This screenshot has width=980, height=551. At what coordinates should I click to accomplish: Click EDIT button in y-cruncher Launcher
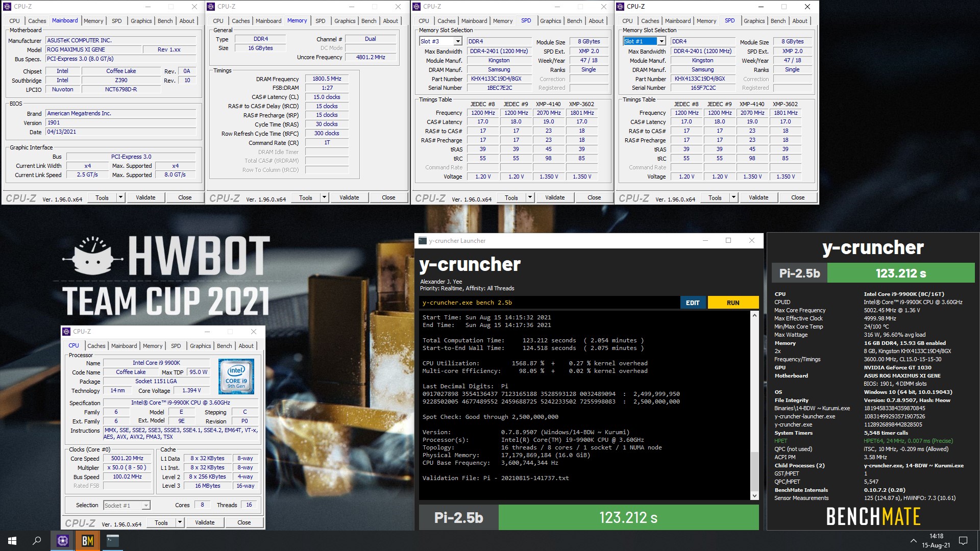pyautogui.click(x=693, y=303)
